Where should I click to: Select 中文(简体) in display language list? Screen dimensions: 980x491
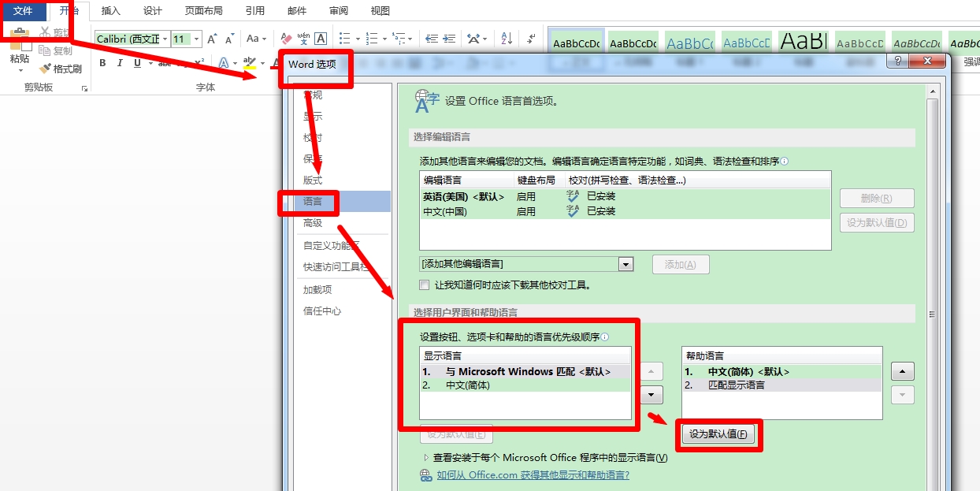pyautogui.click(x=525, y=385)
